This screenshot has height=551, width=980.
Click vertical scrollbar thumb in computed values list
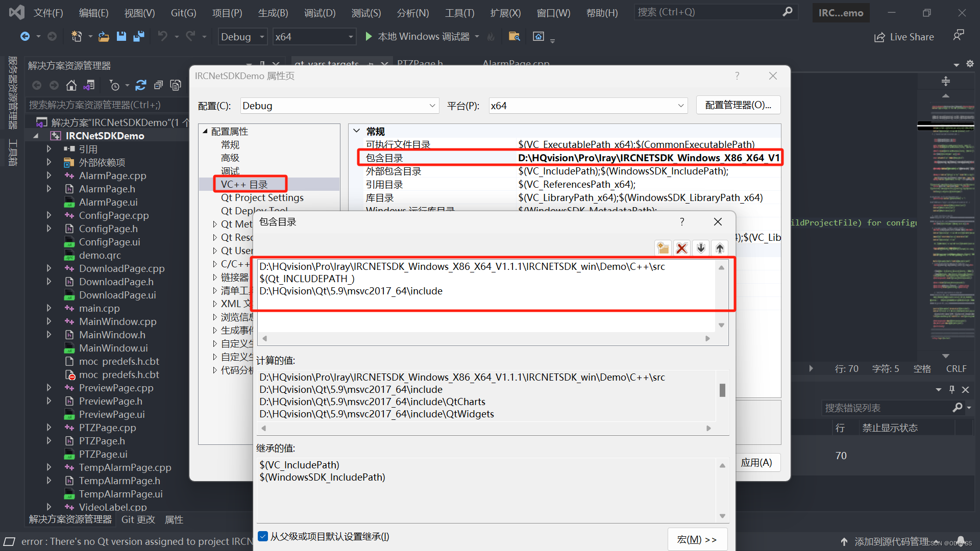(722, 390)
